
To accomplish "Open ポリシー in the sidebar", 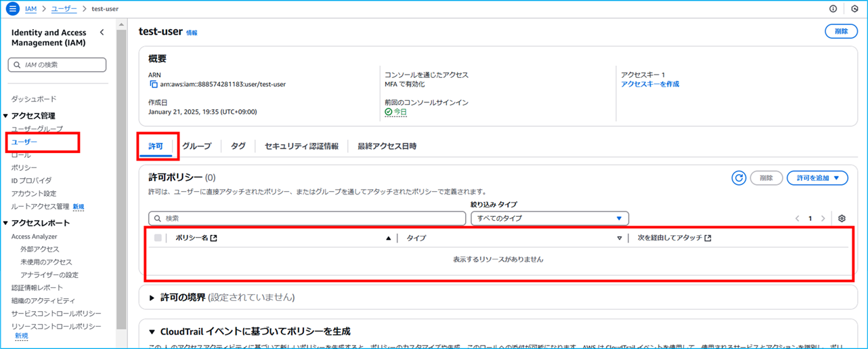I will pos(24,167).
